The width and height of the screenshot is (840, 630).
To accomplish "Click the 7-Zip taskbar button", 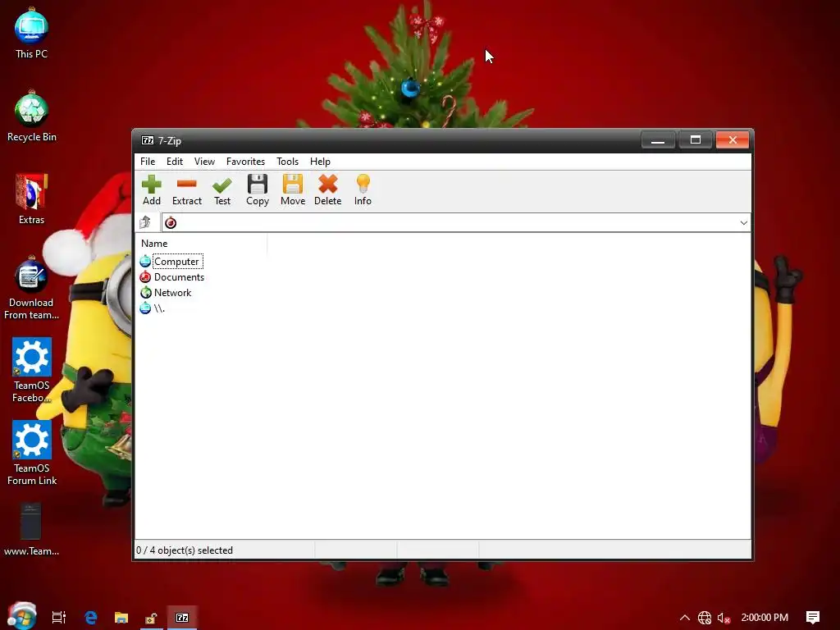I will [x=182, y=618].
